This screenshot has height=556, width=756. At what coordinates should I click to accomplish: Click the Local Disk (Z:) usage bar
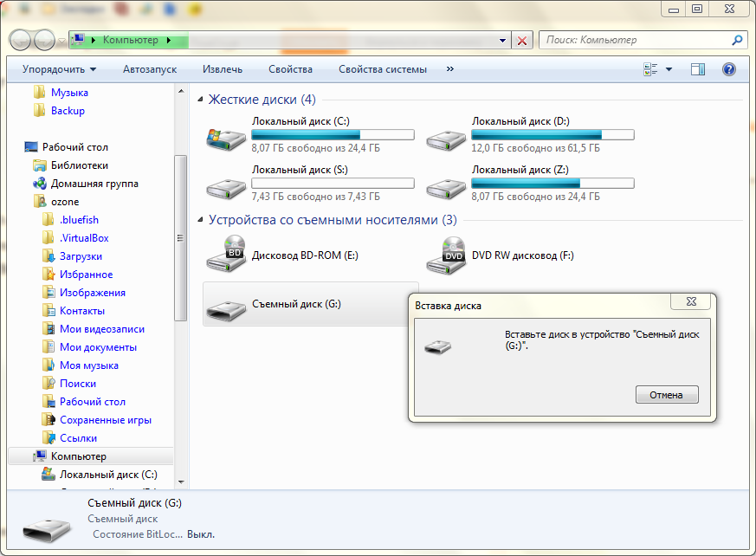[552, 184]
